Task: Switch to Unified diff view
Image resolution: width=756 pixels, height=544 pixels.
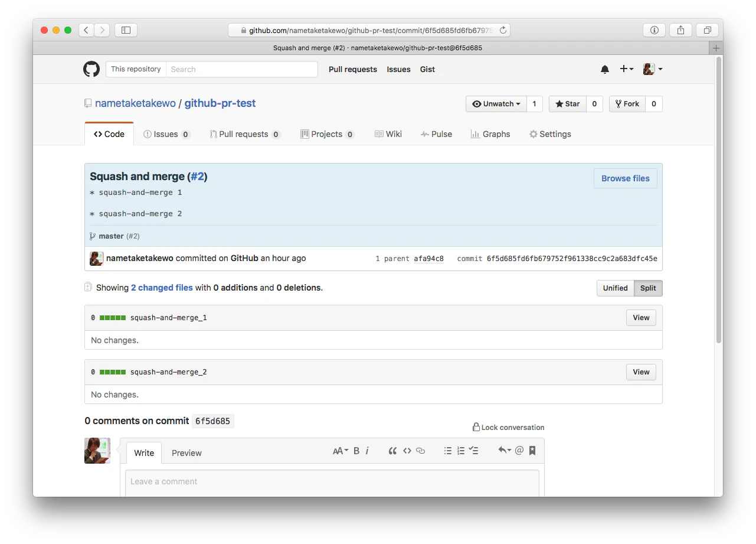Action: (x=615, y=288)
